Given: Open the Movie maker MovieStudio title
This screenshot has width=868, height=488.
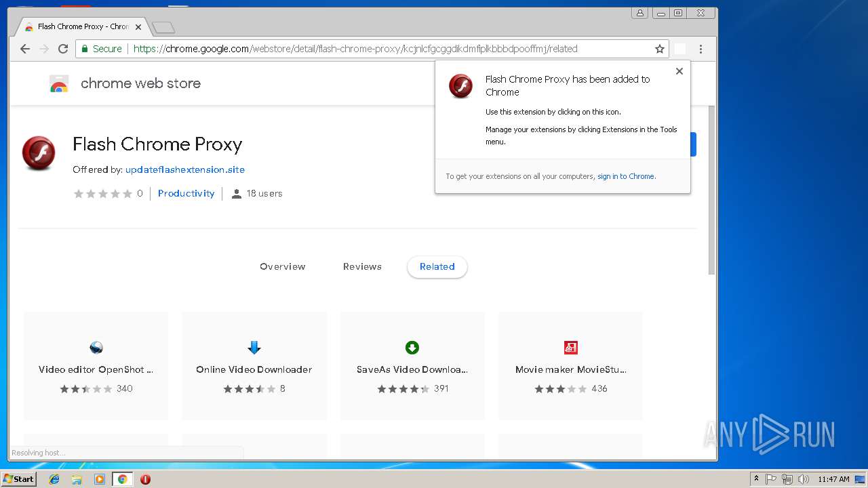Looking at the screenshot, I should click(x=570, y=369).
